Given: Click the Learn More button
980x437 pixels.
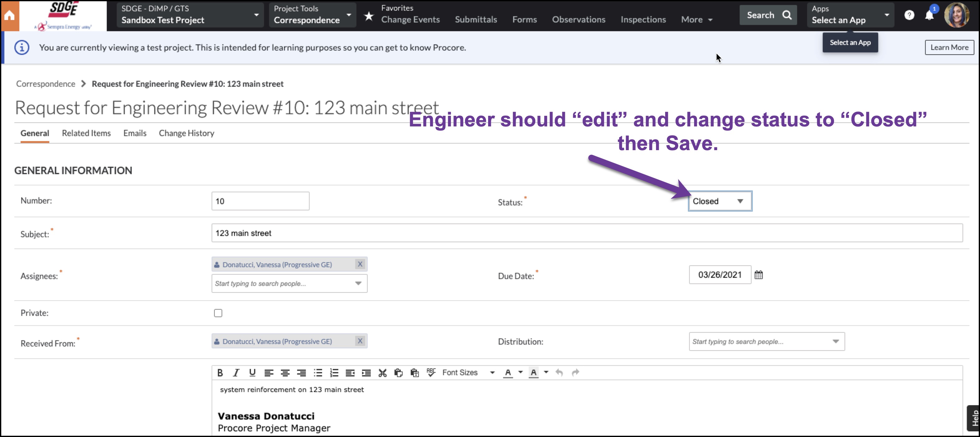Looking at the screenshot, I should coord(949,47).
